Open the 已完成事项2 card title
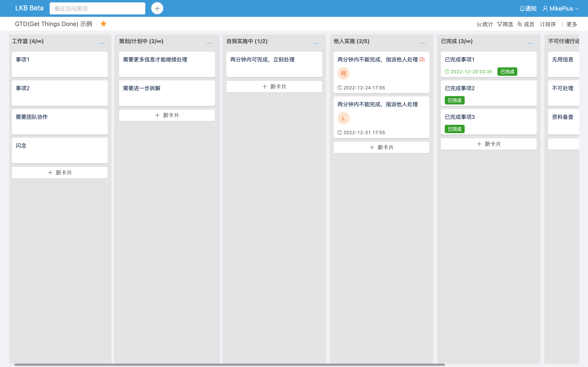The height and width of the screenshot is (367, 588). 460,88
